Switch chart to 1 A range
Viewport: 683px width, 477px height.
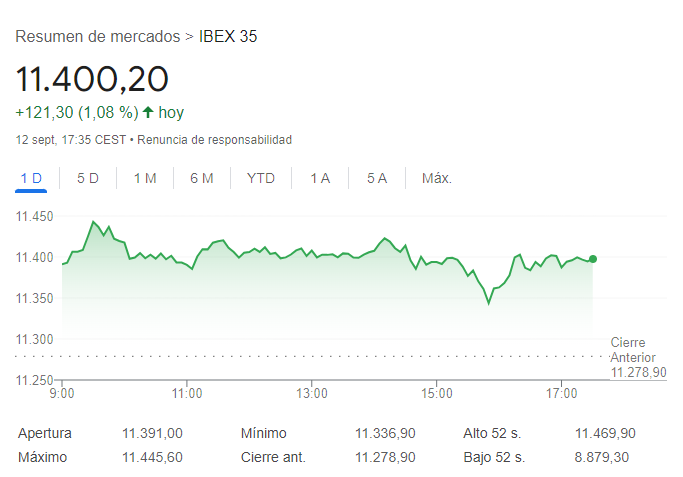(320, 178)
